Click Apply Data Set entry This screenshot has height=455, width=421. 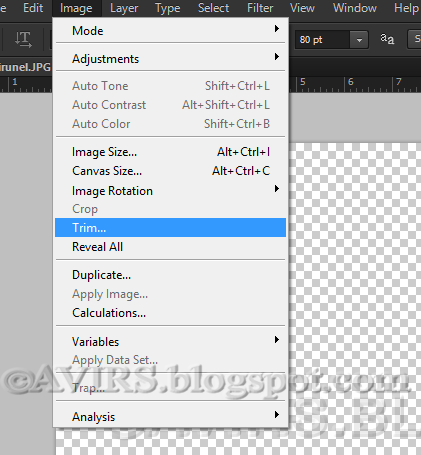(x=170, y=360)
